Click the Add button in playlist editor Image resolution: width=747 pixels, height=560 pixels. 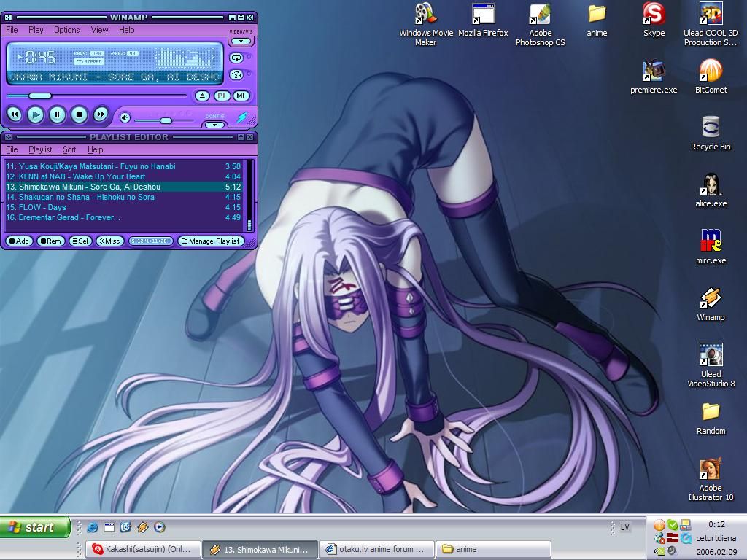click(20, 241)
